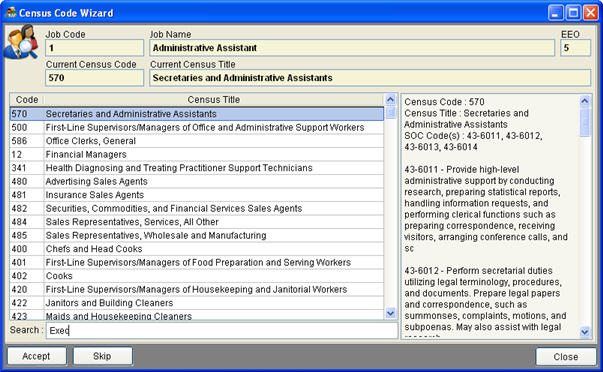
Task: Click the Code column header
Action: (x=27, y=100)
